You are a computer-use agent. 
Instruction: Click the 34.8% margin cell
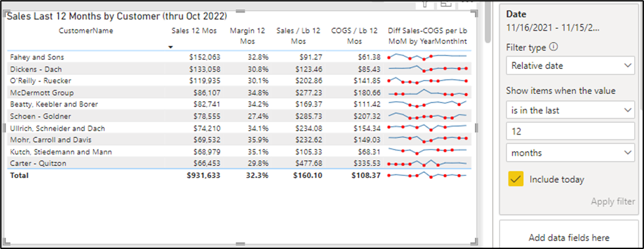(258, 93)
